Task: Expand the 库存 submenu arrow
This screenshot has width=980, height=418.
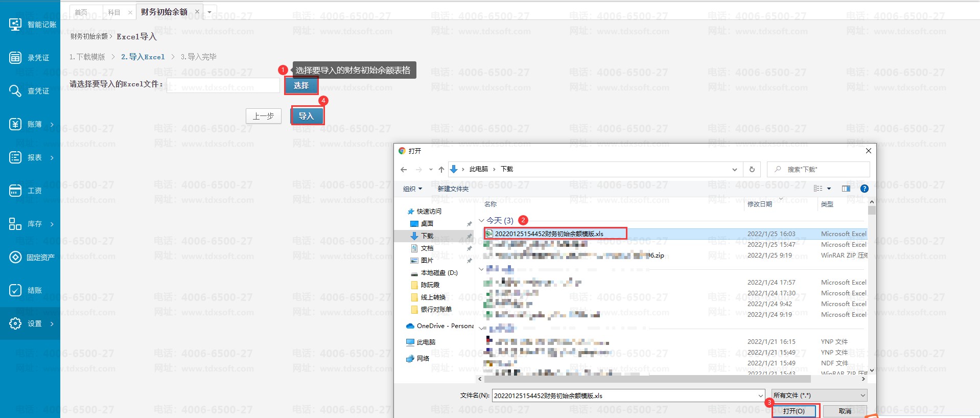Action: pos(52,224)
